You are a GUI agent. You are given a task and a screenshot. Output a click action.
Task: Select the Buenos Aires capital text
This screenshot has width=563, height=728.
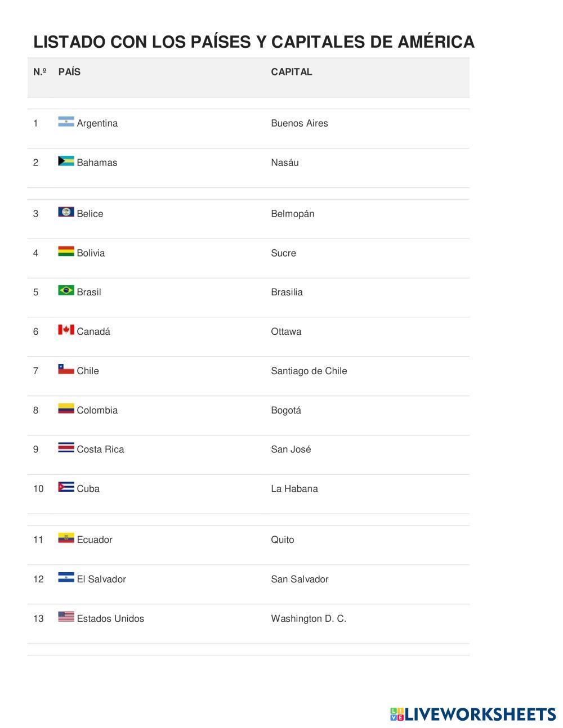299,123
